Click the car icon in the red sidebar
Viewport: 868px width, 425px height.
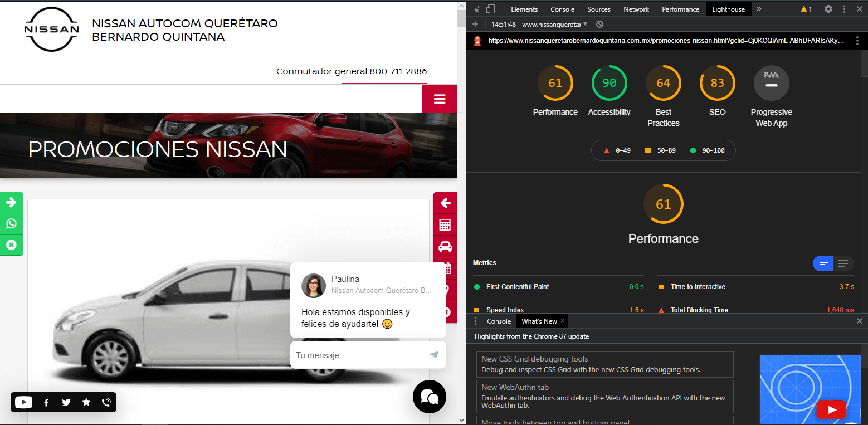tap(445, 247)
